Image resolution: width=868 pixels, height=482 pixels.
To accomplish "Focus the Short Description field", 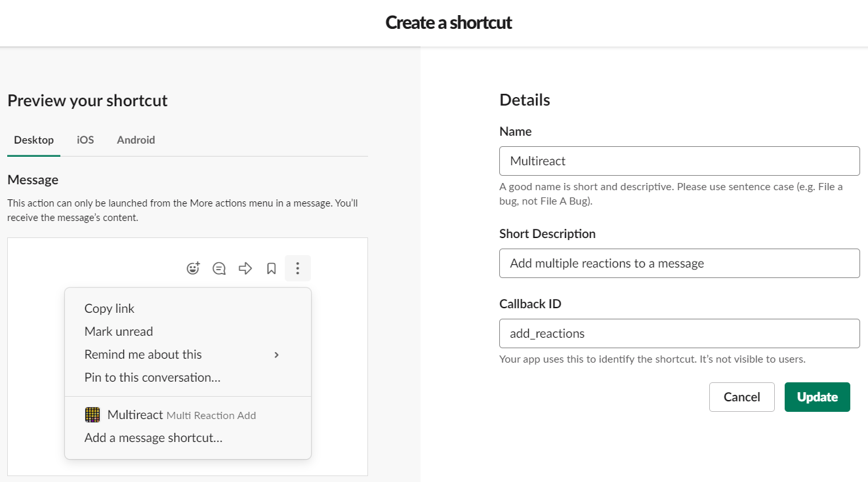I will (x=680, y=263).
